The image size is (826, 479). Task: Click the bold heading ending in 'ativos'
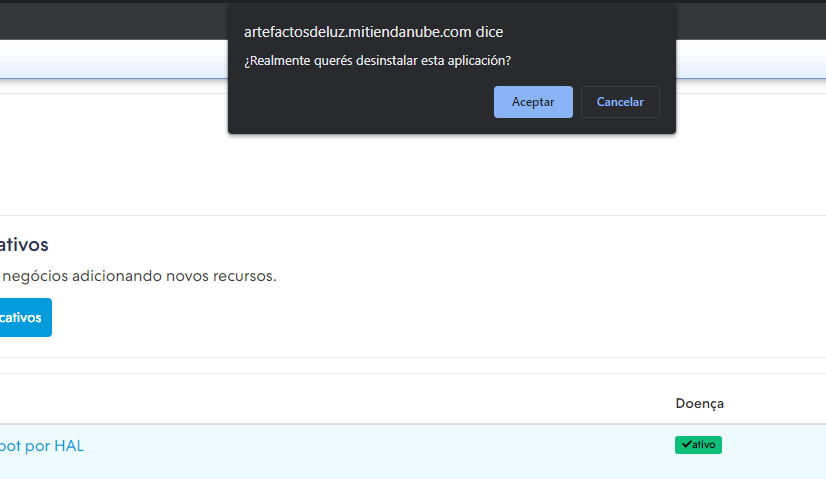tap(24, 245)
